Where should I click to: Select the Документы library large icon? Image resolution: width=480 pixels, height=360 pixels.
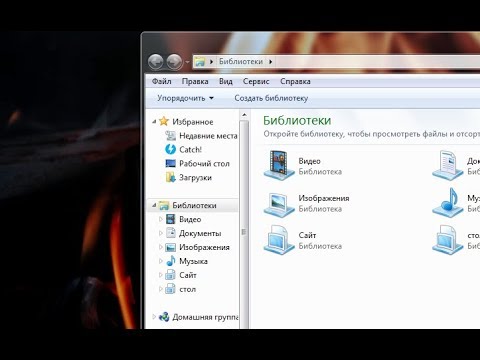pyautogui.click(x=448, y=165)
